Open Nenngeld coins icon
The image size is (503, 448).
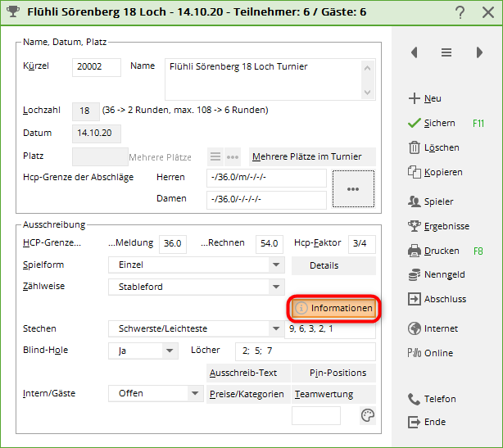coord(414,275)
